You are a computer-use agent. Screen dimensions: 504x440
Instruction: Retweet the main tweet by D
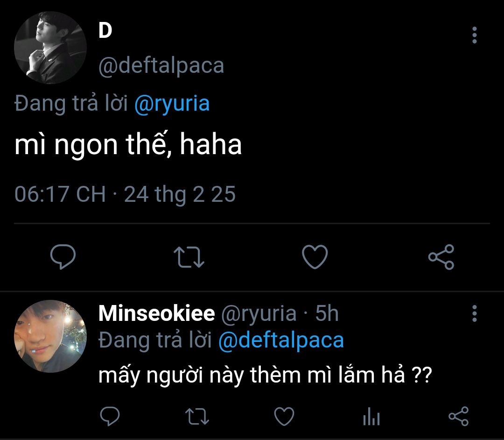(x=189, y=257)
